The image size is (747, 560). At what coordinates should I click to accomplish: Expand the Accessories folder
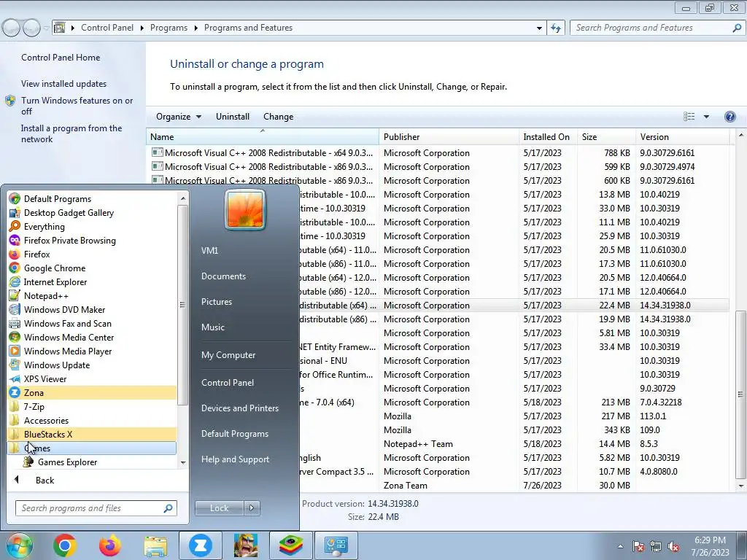tap(46, 421)
